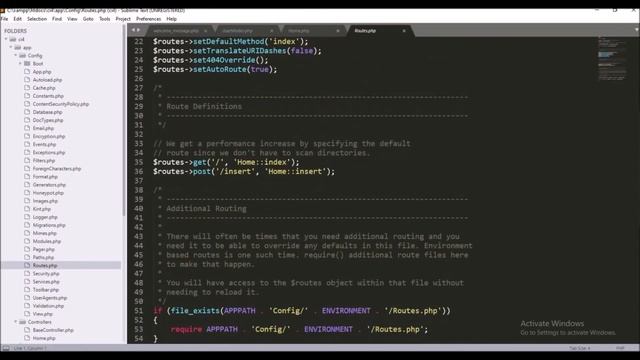
Task: Open ForeignCharacters.php file
Action: pos(57,169)
